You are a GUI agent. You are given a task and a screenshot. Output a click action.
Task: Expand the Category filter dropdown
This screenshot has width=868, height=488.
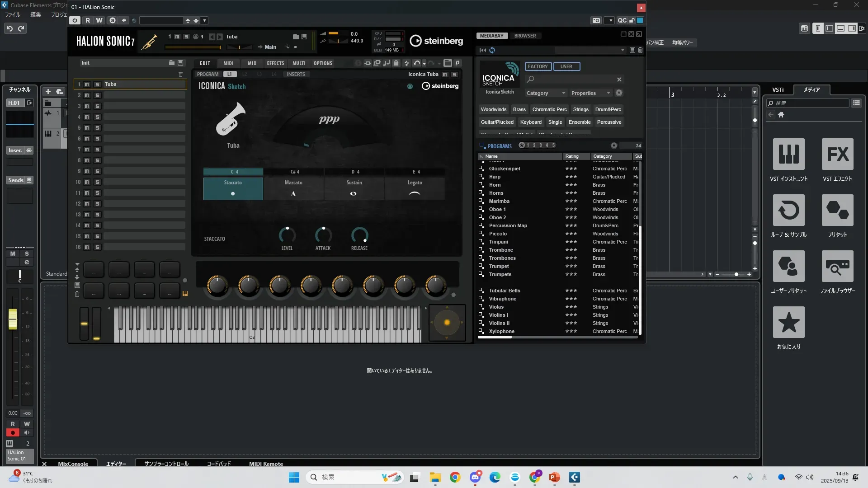563,93
